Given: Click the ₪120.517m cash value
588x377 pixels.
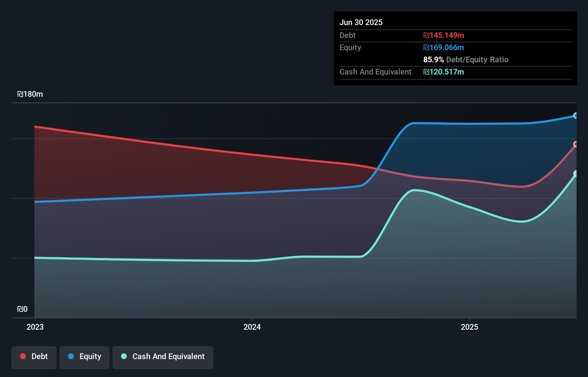Looking at the screenshot, I should point(444,72).
